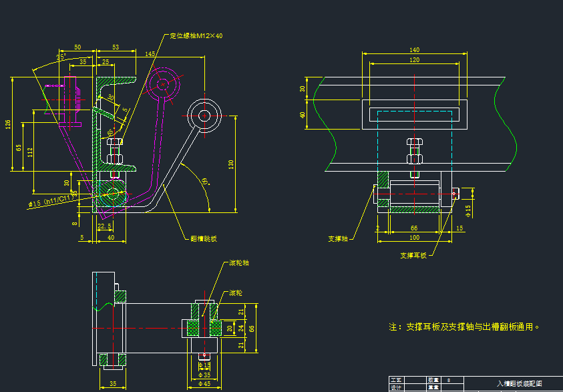Click the 滚轮轴 annotation label
This screenshot has width=563, height=392.
coord(239,262)
